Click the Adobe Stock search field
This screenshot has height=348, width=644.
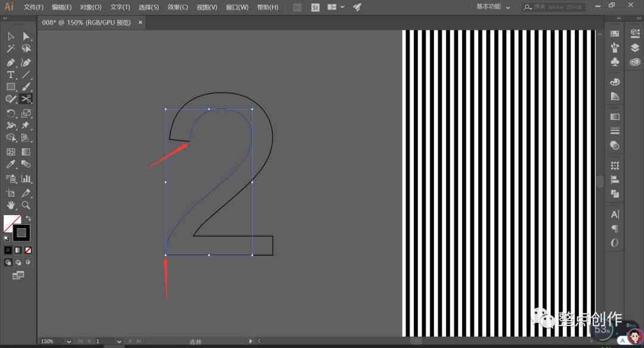click(555, 7)
